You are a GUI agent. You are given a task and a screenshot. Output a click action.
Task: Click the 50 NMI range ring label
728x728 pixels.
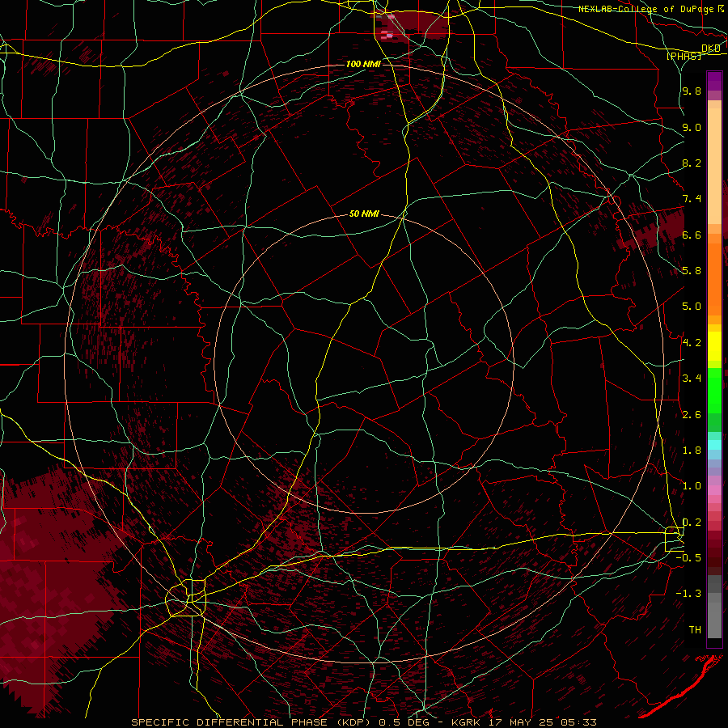click(364, 214)
